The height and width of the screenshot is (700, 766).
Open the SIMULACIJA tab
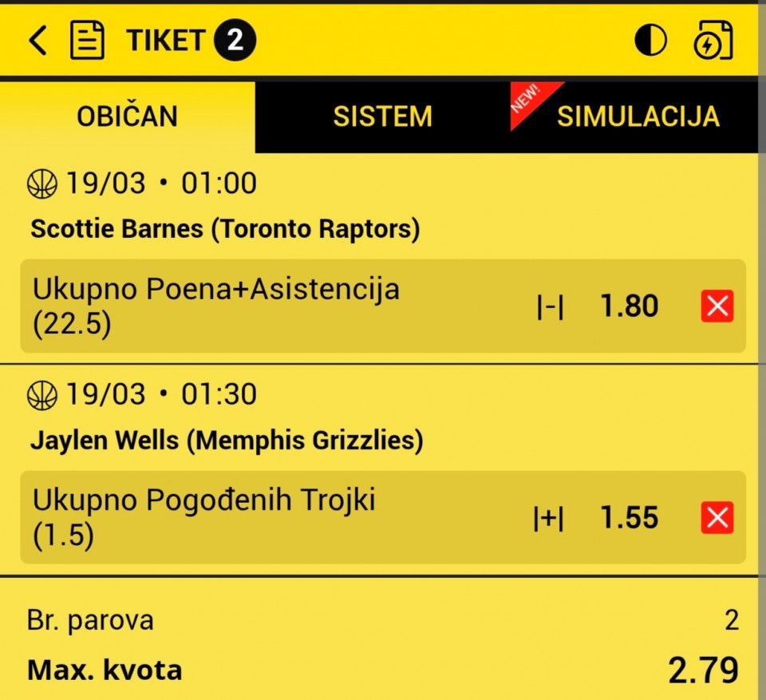click(638, 117)
